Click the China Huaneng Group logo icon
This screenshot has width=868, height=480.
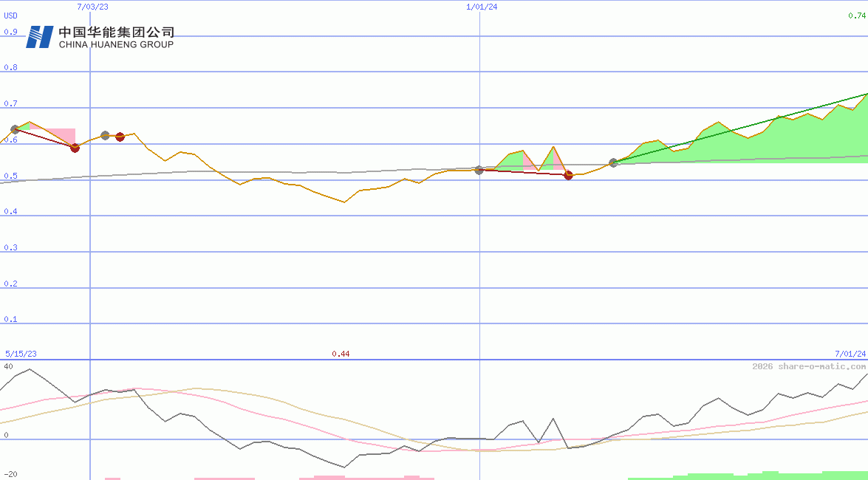(x=40, y=36)
